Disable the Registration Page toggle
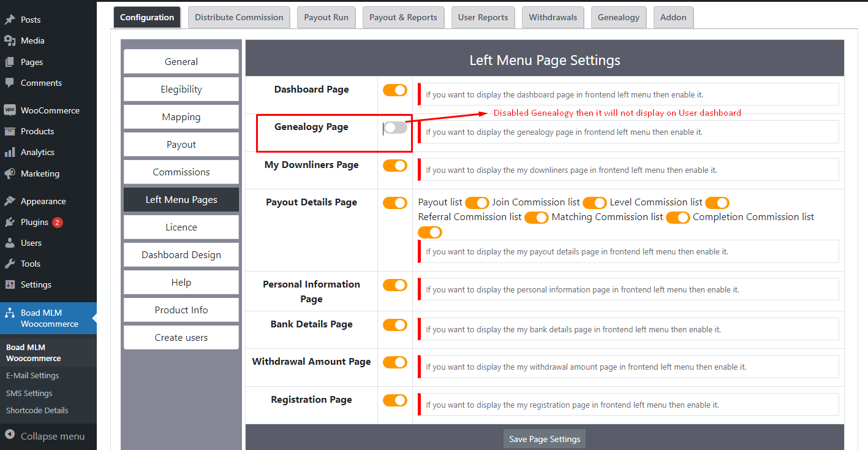This screenshot has width=868, height=450. [x=394, y=400]
